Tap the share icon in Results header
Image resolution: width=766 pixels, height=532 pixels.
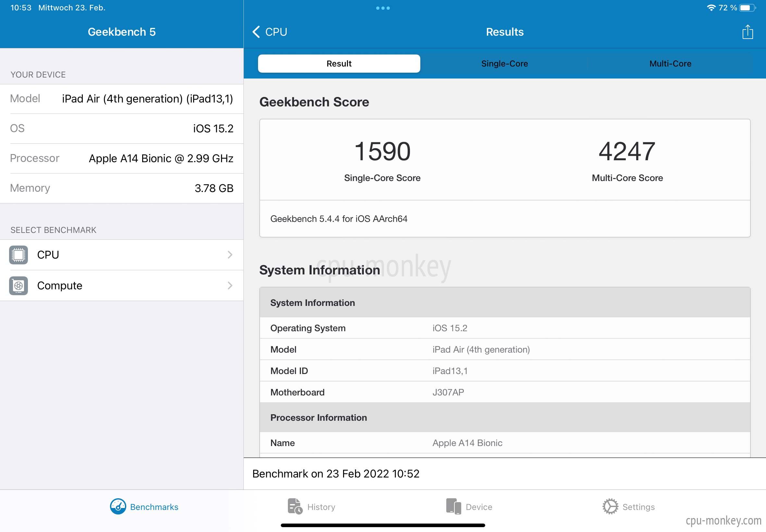tap(747, 32)
